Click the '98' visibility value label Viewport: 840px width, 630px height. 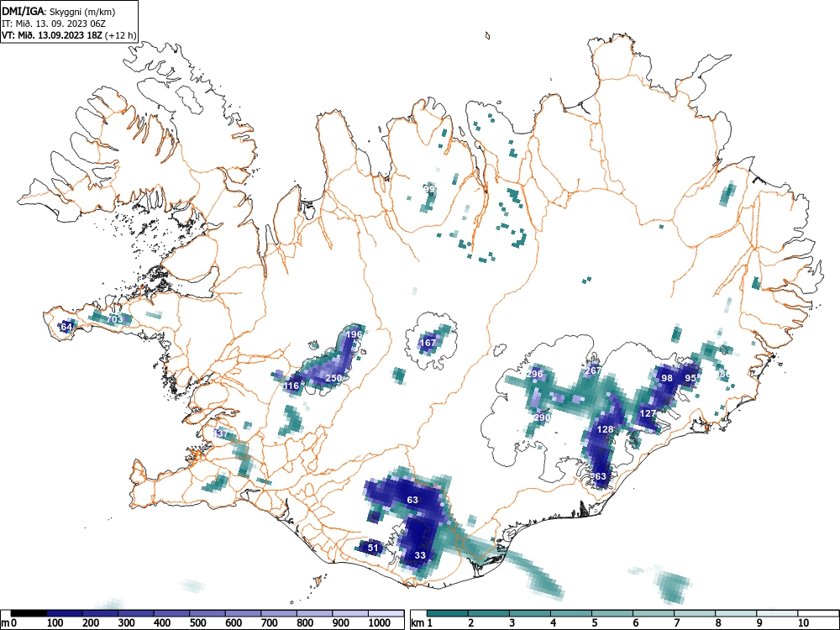tap(666, 378)
